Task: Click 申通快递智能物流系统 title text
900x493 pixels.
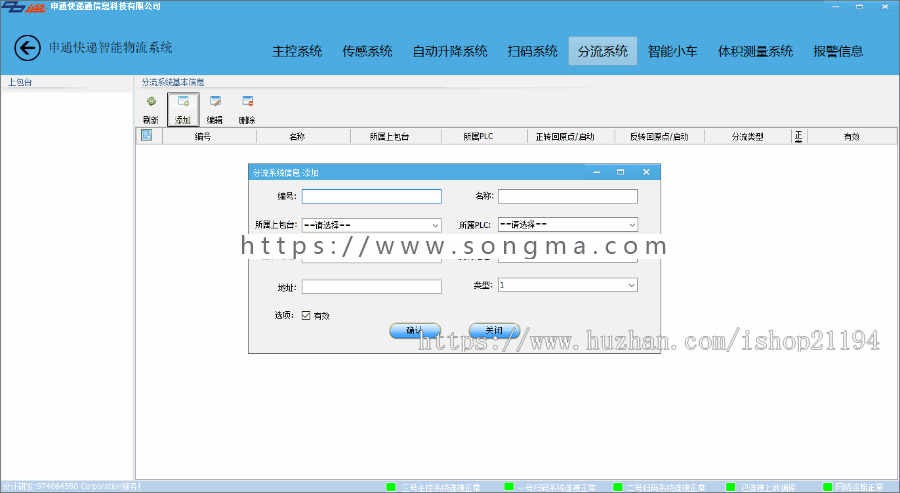Action: pyautogui.click(x=110, y=47)
